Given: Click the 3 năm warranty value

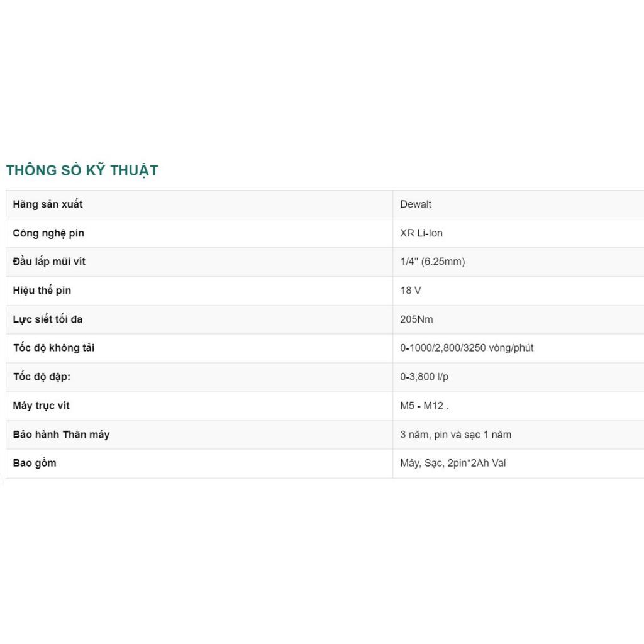Looking at the screenshot, I should (x=456, y=435).
